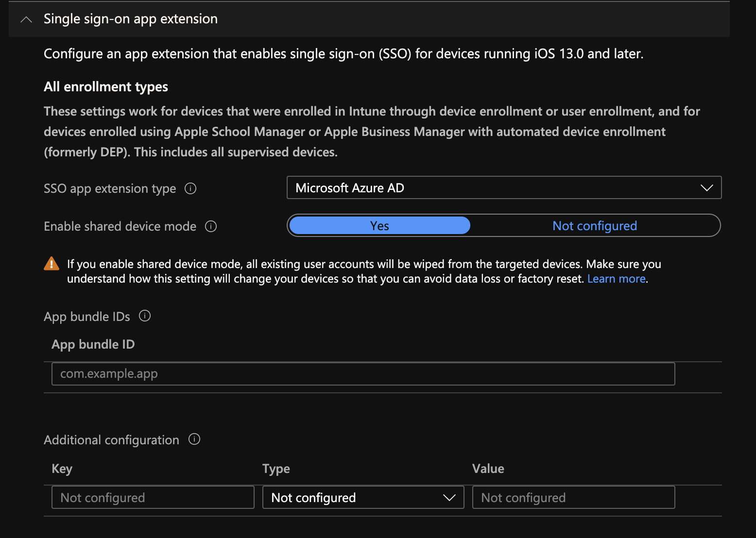Set shared device mode to Yes
This screenshot has width=756, height=538.
[x=379, y=226]
